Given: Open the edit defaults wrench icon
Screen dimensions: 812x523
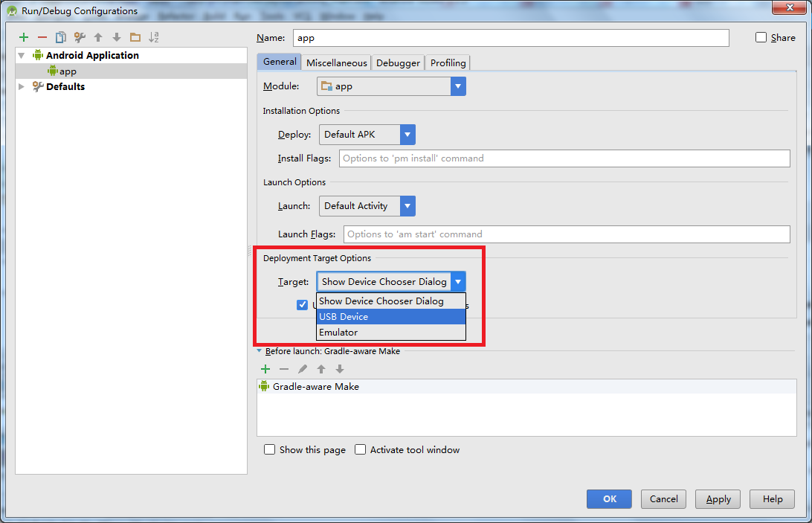Looking at the screenshot, I should click(80, 36).
